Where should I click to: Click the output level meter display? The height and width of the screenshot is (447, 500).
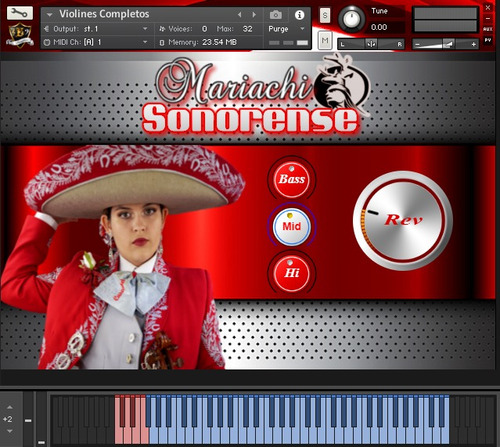coord(445,20)
